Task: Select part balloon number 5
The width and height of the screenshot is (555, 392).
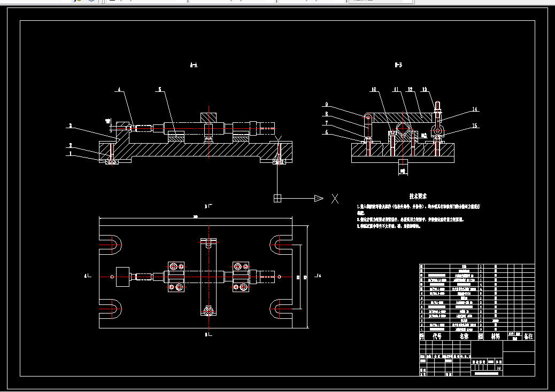Action: pyautogui.click(x=160, y=89)
